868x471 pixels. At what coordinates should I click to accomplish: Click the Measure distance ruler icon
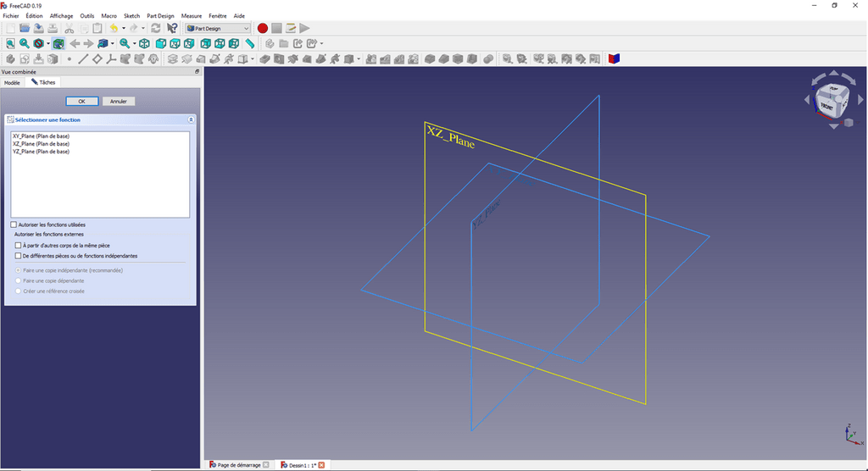coord(250,43)
